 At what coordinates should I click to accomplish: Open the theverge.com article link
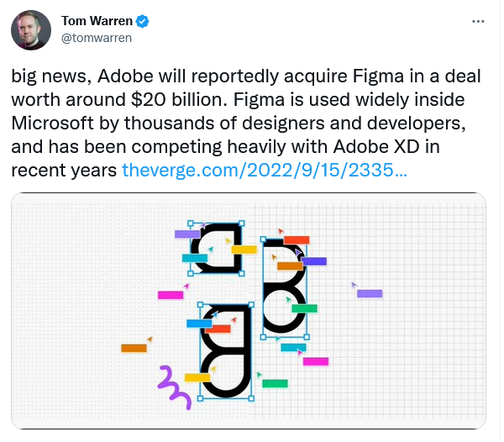(x=265, y=170)
